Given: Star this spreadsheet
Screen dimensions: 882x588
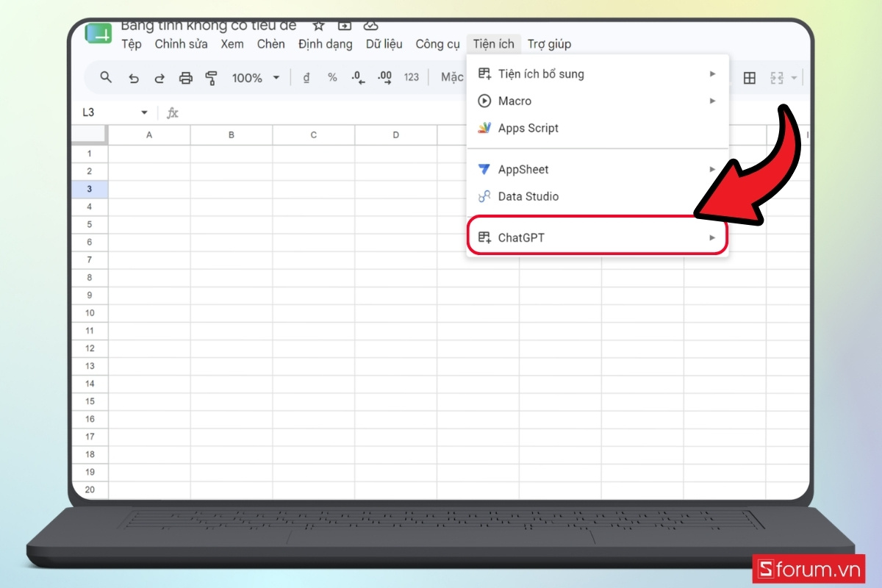Looking at the screenshot, I should 318,26.
